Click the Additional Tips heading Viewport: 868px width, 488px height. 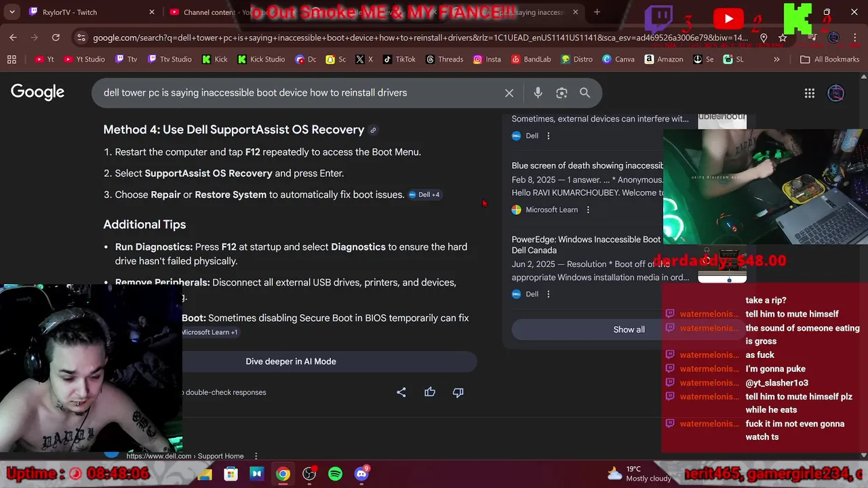pos(144,224)
